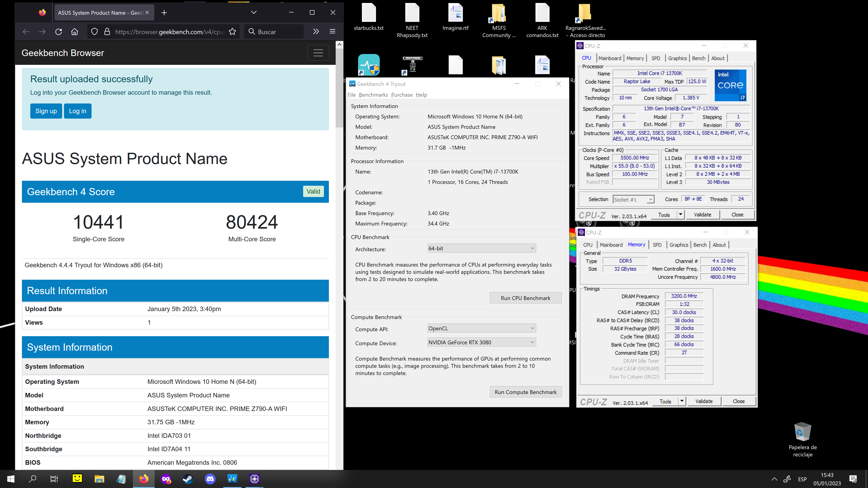This screenshot has height=488, width=868.
Task: Select Imagine.rtf desktop file
Action: point(455,17)
